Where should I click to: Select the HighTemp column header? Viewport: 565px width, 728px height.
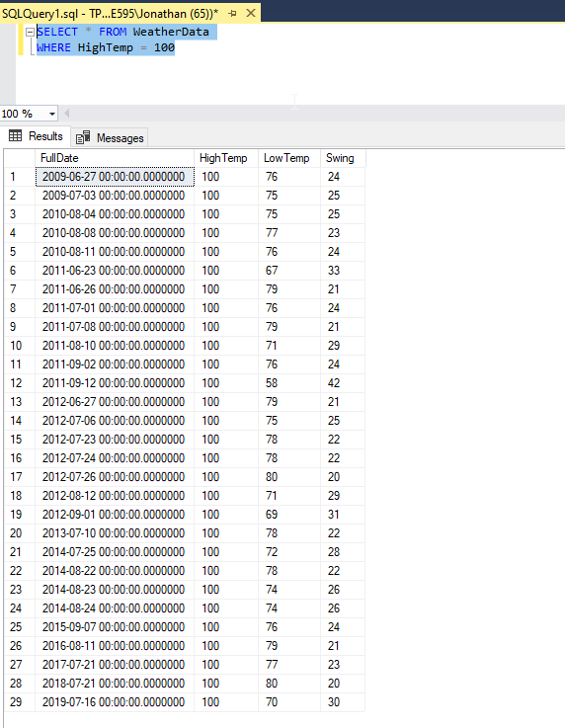pyautogui.click(x=226, y=158)
